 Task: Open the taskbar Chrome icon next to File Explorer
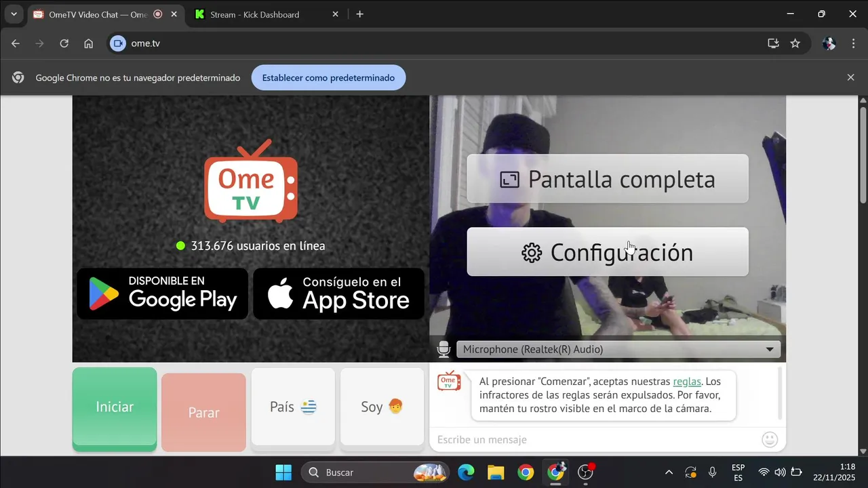coord(526,472)
